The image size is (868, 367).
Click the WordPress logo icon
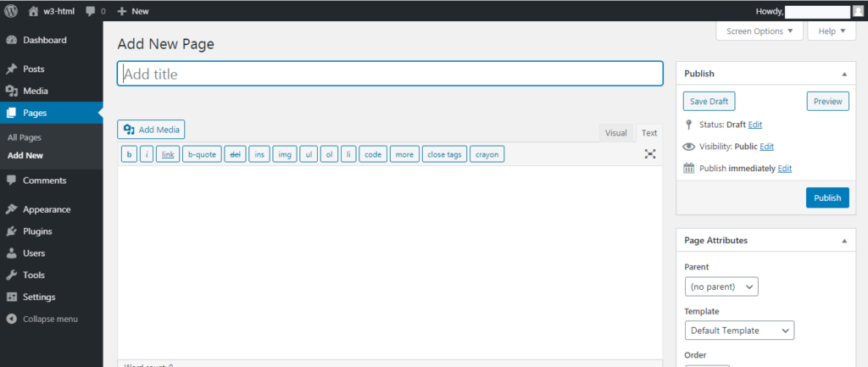(11, 11)
